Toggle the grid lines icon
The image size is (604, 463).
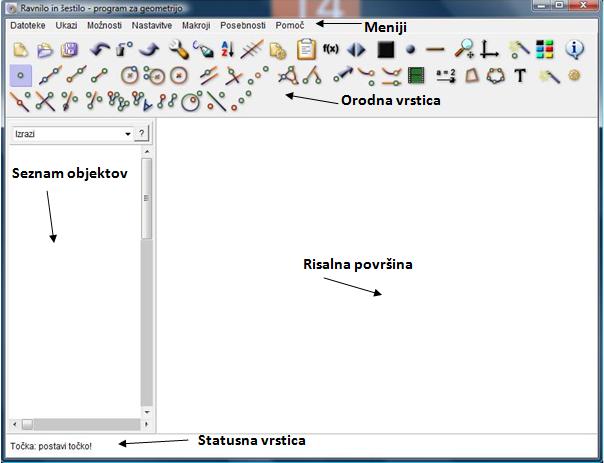click(x=254, y=48)
